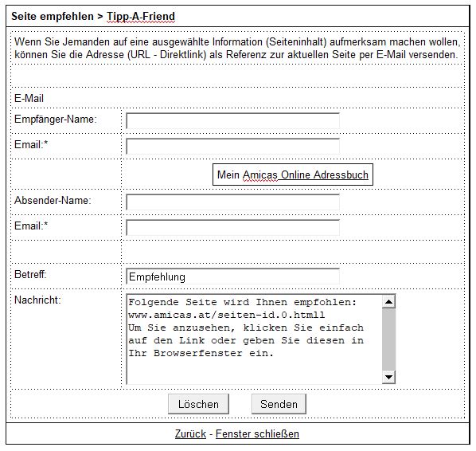Click the Empfänger-Name label

(55, 120)
